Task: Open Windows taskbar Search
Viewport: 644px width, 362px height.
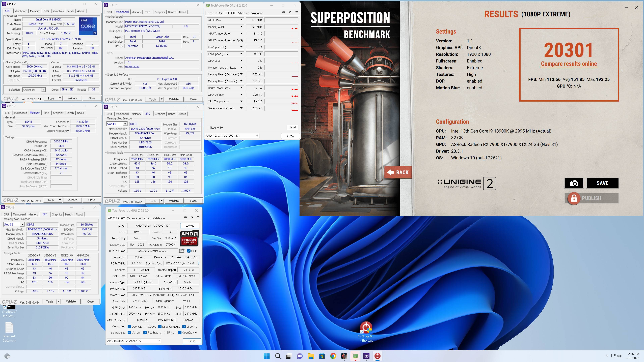Action: 278,356
